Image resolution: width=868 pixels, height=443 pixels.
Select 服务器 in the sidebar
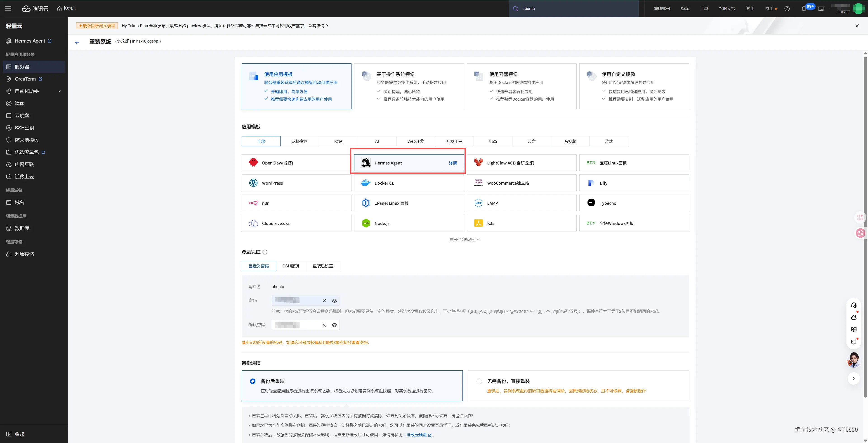point(34,67)
